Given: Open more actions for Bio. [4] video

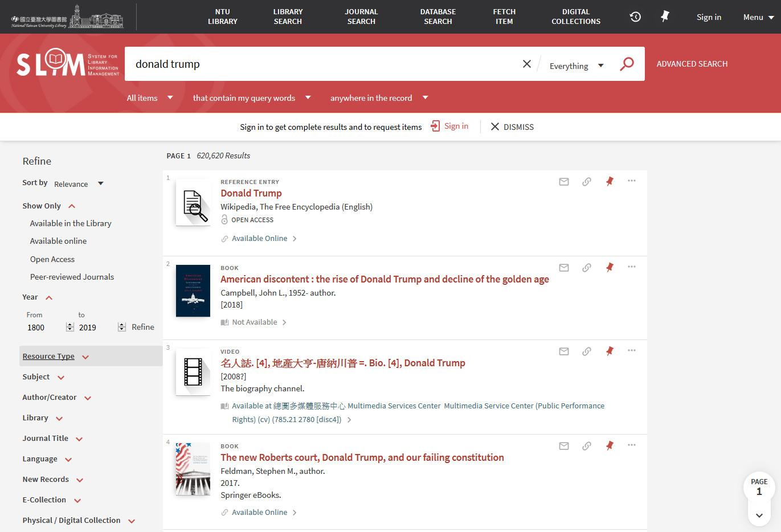Looking at the screenshot, I should (632, 350).
